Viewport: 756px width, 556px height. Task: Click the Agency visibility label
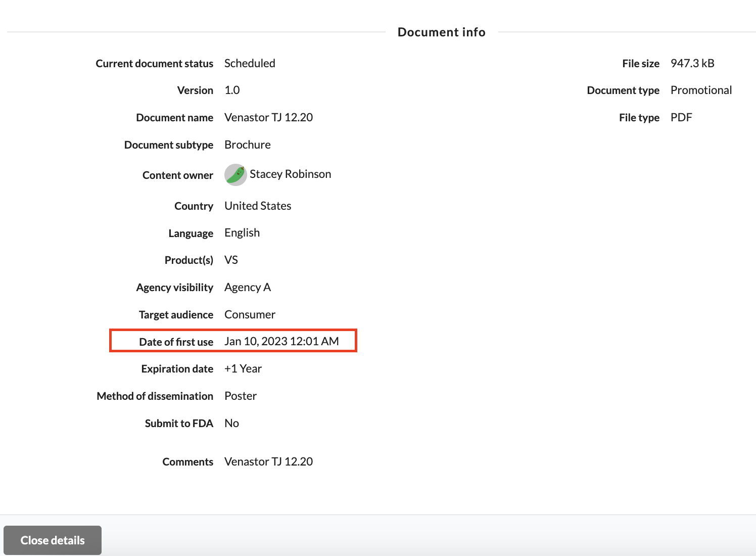(x=175, y=287)
